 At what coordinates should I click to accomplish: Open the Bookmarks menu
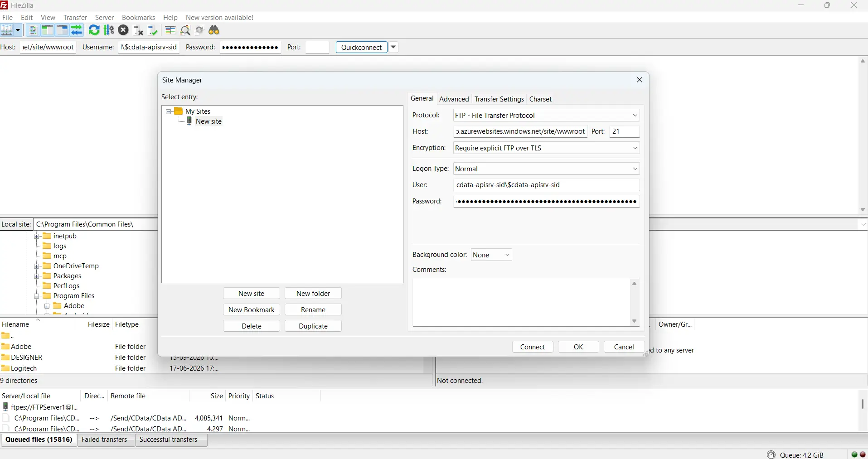[x=138, y=18]
